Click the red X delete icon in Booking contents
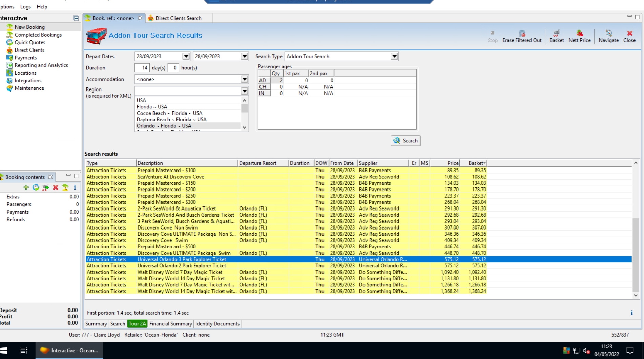Viewport: 644px width, 359px height. (x=56, y=187)
